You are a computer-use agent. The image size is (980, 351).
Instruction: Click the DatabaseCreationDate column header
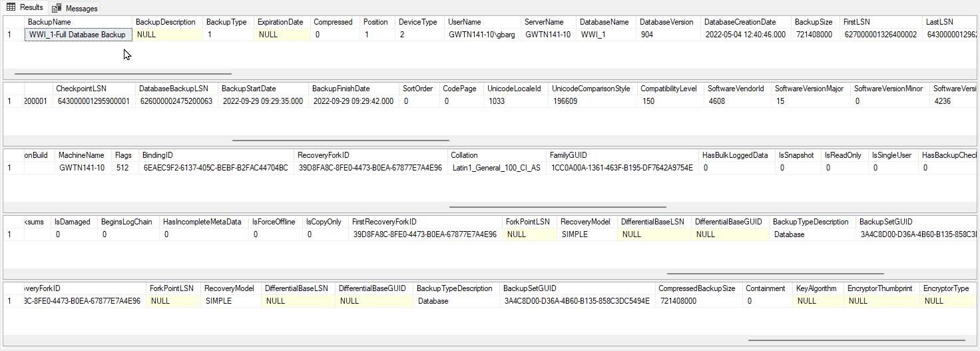[x=740, y=22]
